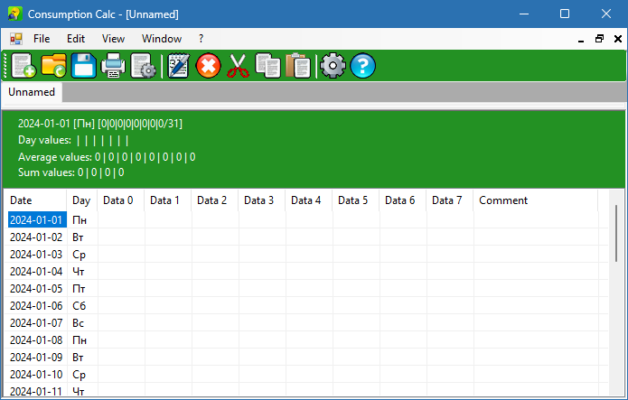Screen dimensions: 628x400
Task: Open the View menu
Action: click(x=113, y=39)
